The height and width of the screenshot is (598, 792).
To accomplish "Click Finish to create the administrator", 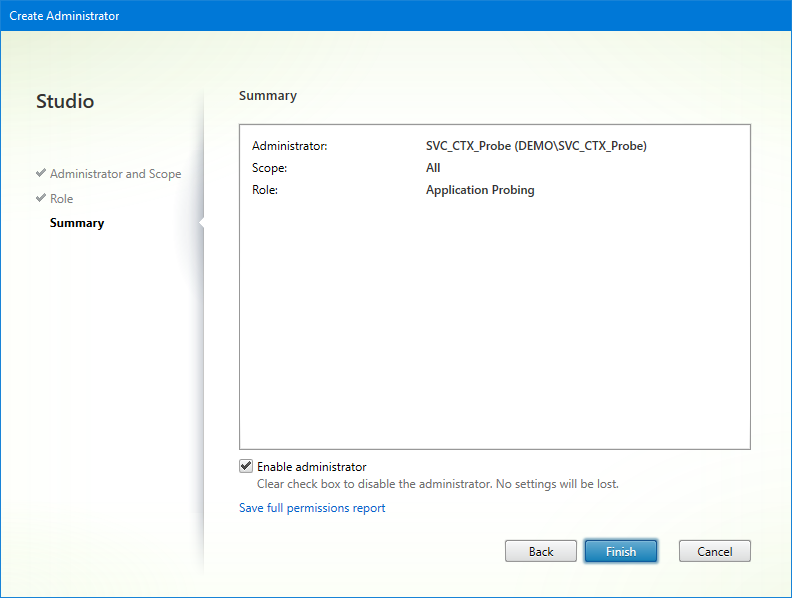I will [x=620, y=551].
